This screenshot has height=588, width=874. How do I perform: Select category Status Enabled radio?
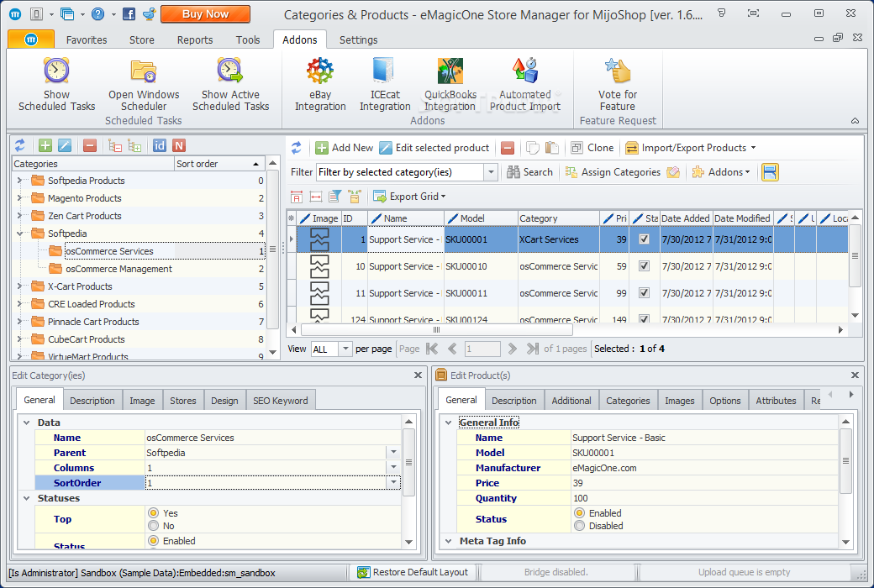point(153,541)
